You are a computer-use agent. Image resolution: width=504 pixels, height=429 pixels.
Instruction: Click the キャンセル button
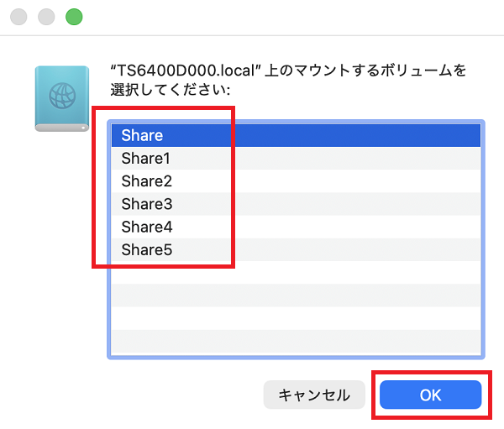(313, 394)
